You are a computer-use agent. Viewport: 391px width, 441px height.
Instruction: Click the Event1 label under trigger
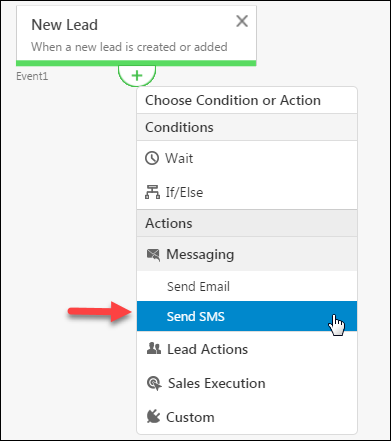[32, 76]
